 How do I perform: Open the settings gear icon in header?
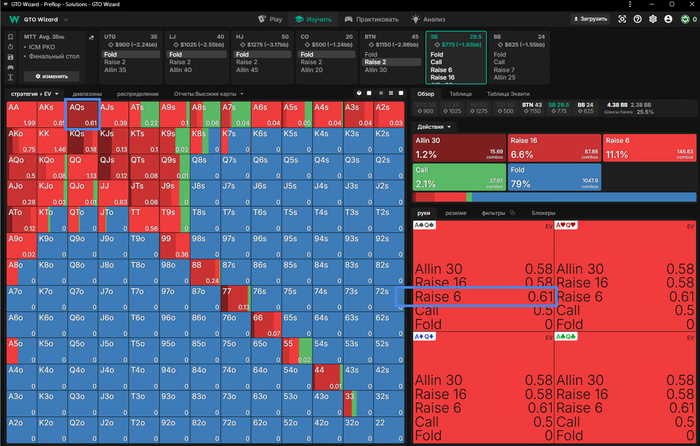coord(653,19)
